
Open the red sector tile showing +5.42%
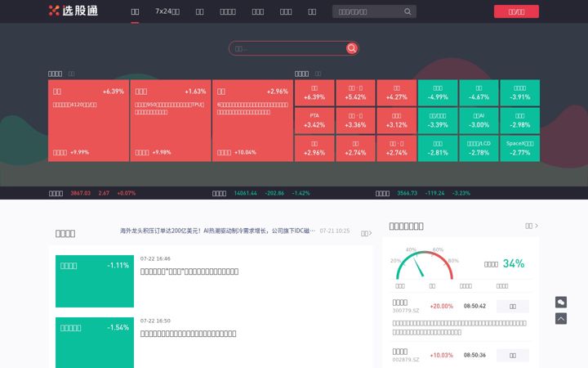click(x=355, y=92)
